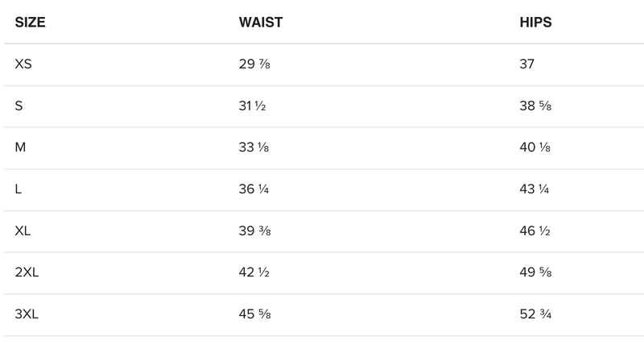Viewport: 644px width, 345px height.
Task: Select the M size row label
Action: coord(20,148)
